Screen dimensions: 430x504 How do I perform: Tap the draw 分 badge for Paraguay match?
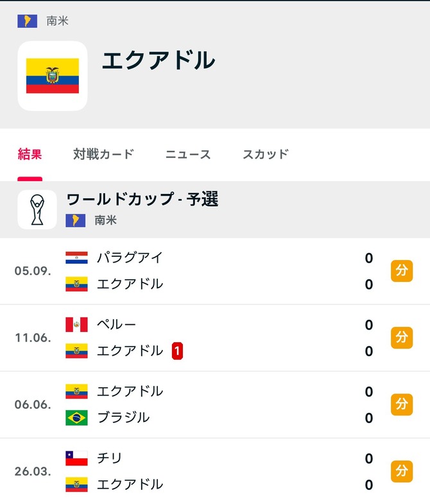402,271
